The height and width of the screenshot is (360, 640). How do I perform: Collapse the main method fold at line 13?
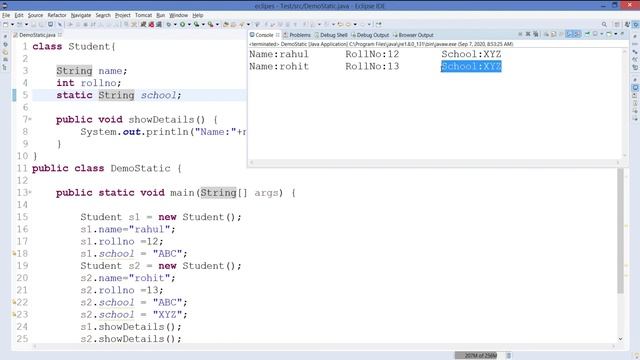(x=30, y=192)
